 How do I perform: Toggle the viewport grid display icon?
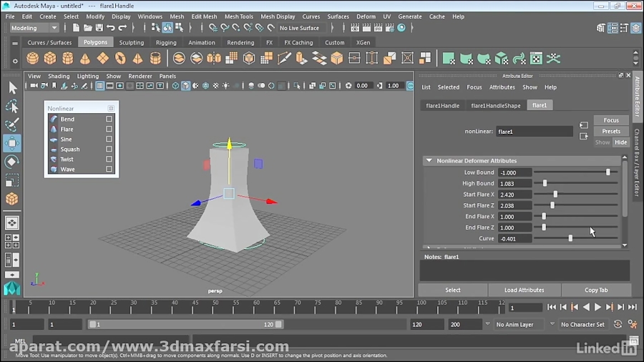[99, 86]
